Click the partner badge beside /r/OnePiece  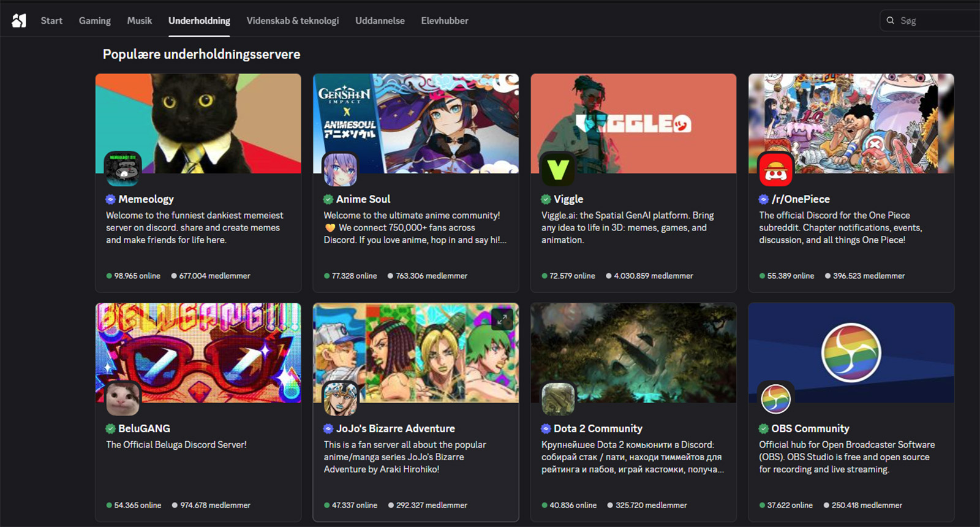(x=764, y=199)
